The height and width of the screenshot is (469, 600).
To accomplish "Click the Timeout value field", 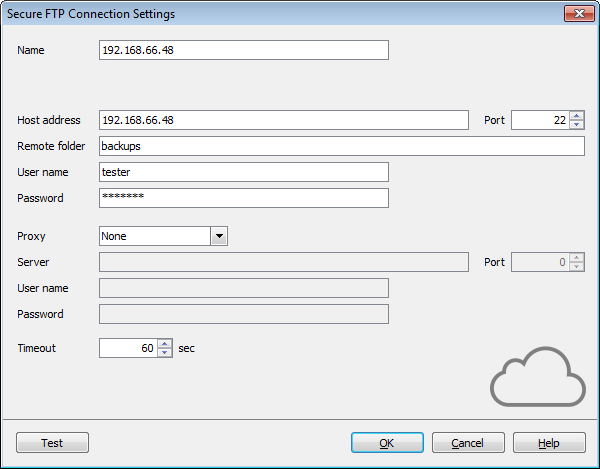I will pyautogui.click(x=128, y=348).
